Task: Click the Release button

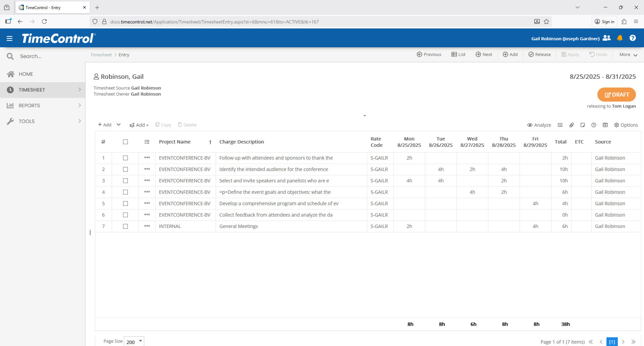Action: (x=539, y=55)
